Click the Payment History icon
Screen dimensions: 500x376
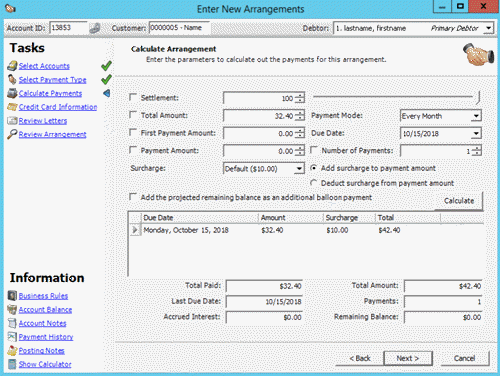coord(12,337)
